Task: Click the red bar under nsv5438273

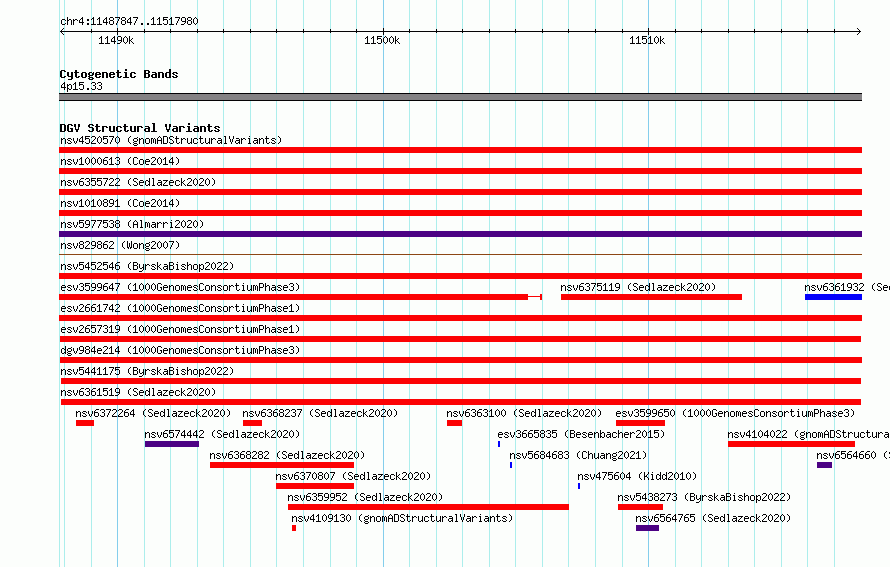Action: click(640, 507)
